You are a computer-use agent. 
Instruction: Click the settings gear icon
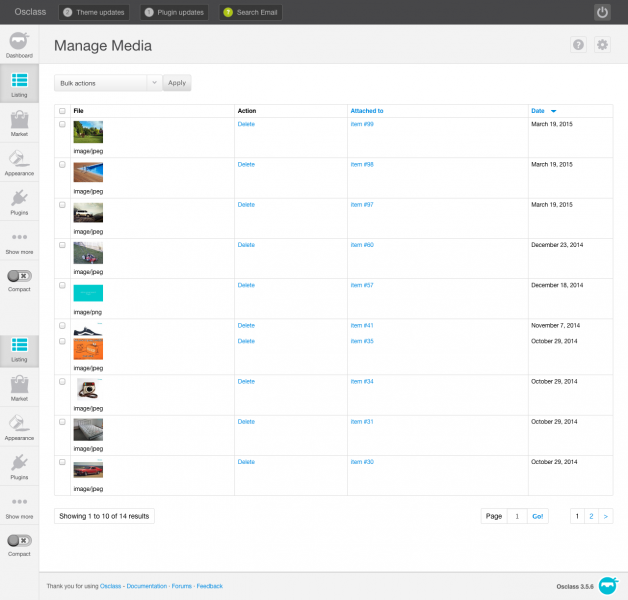pos(602,45)
